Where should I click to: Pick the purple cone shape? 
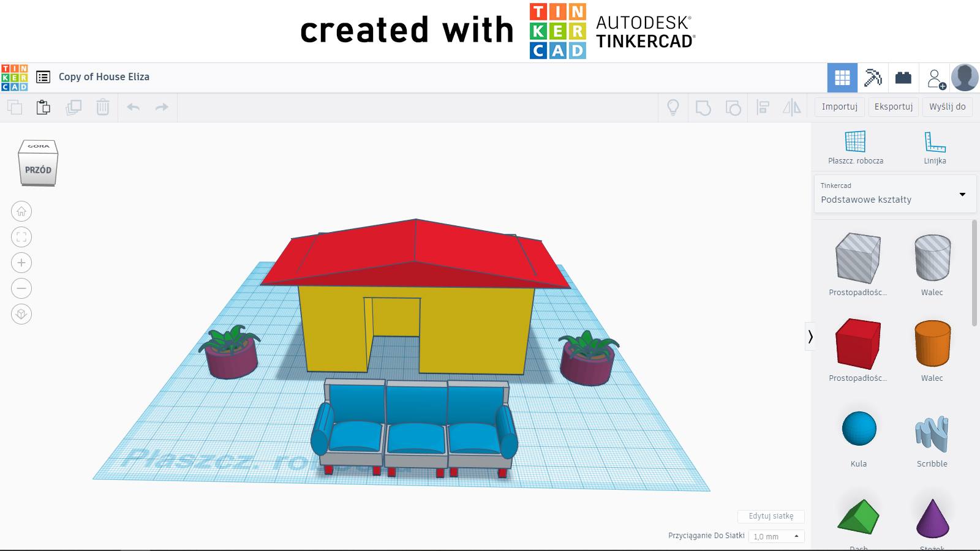click(932, 519)
